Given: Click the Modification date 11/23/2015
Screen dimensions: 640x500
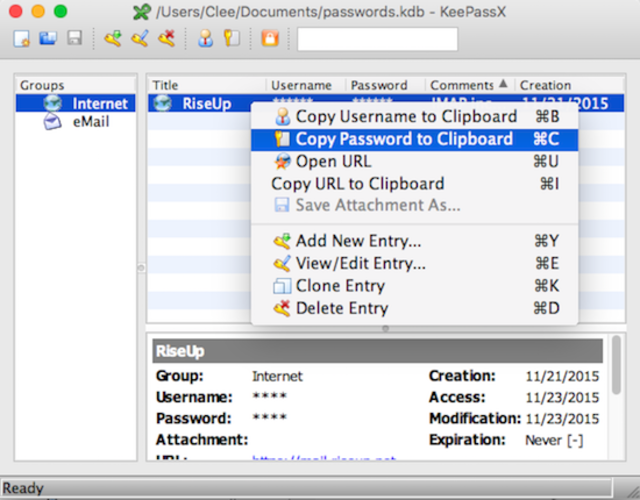Looking at the screenshot, I should click(562, 419).
